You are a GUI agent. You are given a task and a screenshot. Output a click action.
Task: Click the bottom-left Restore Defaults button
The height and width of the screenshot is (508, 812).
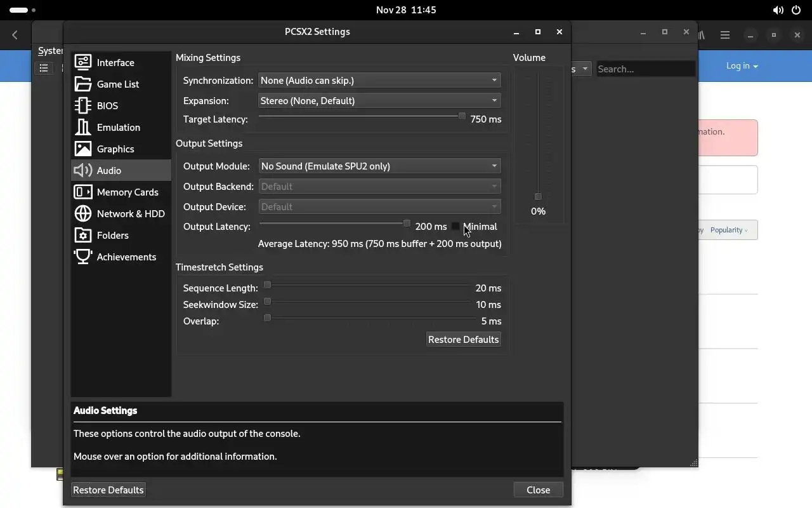(108, 490)
